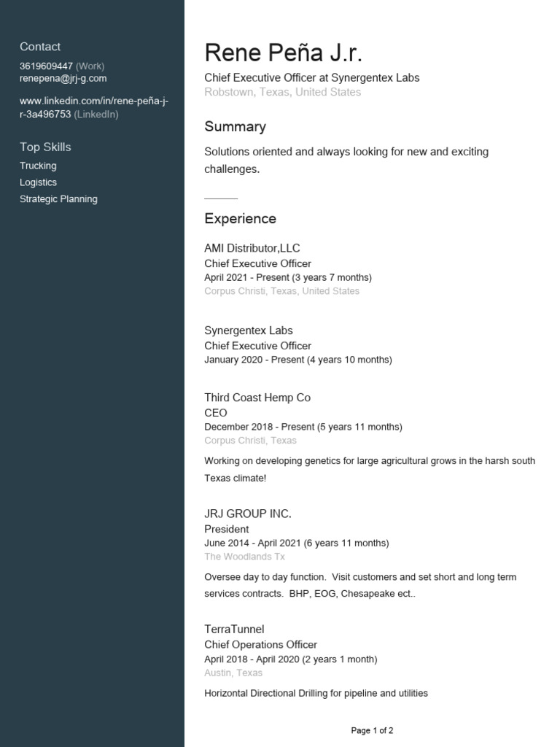Click the JRJ GROUP INC. company name

click(247, 514)
